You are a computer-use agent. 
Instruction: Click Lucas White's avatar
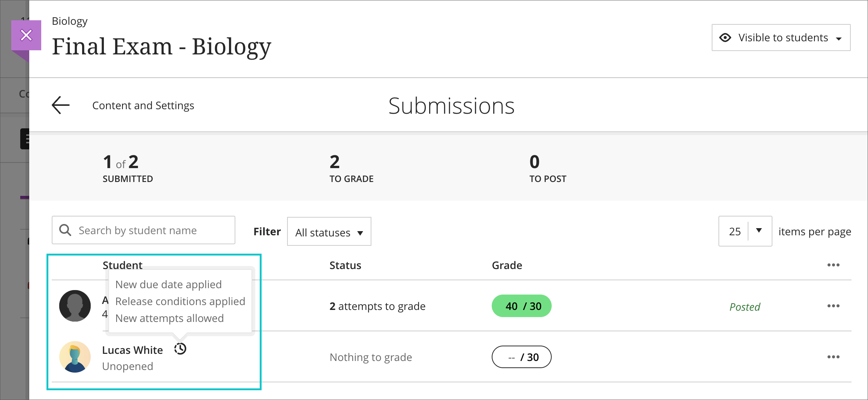click(x=75, y=357)
